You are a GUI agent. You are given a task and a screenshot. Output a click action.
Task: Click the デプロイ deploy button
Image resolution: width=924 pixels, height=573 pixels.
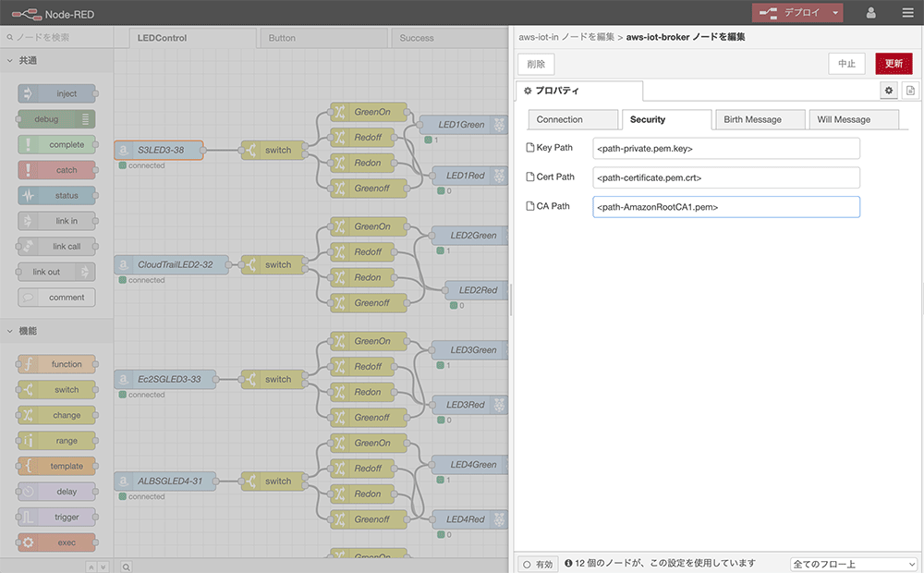tap(790, 13)
